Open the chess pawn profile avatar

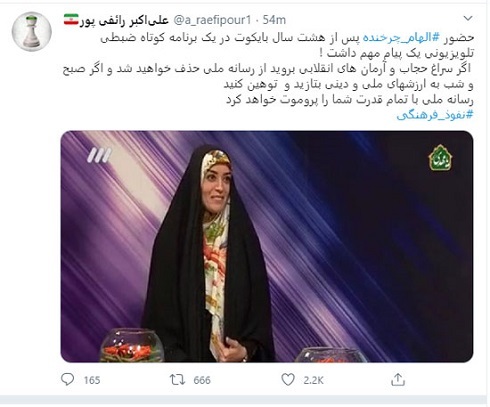click(x=32, y=32)
